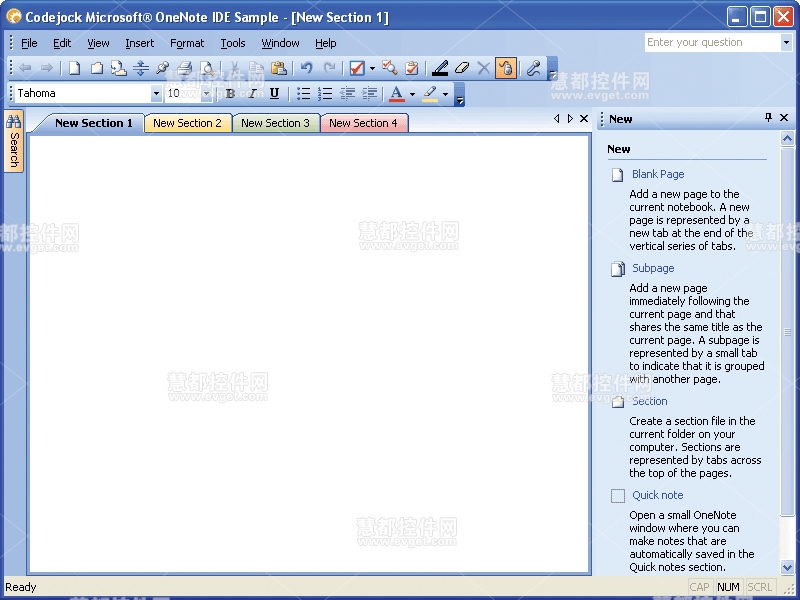This screenshot has height=600, width=800.
Task: Open note flags summary magnifier icon
Action: [390, 68]
